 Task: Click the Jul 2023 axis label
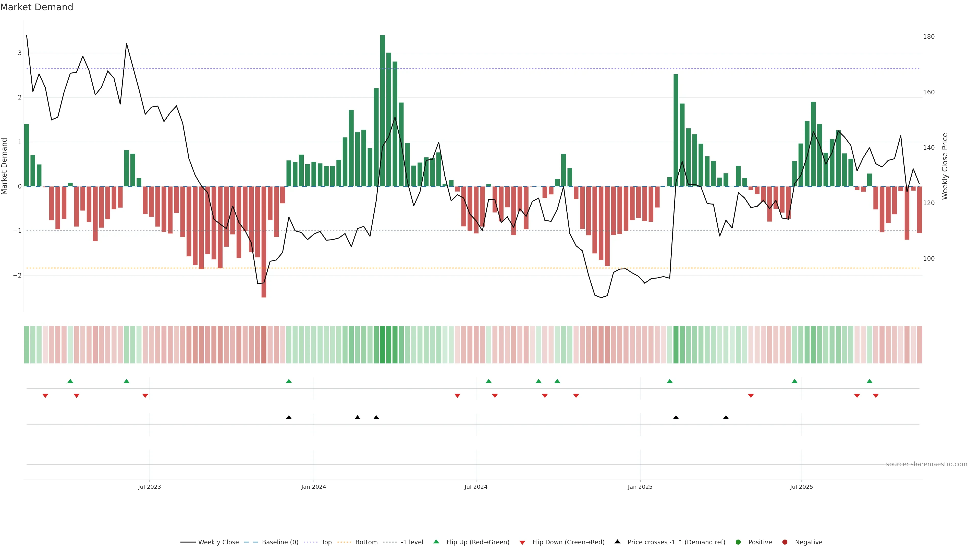[x=150, y=487]
